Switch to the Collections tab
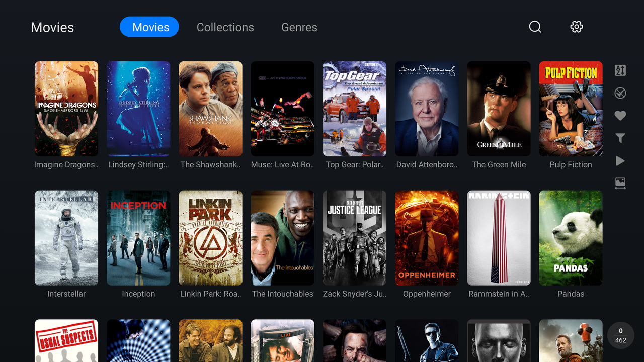Image resolution: width=644 pixels, height=362 pixels. pyautogui.click(x=225, y=27)
